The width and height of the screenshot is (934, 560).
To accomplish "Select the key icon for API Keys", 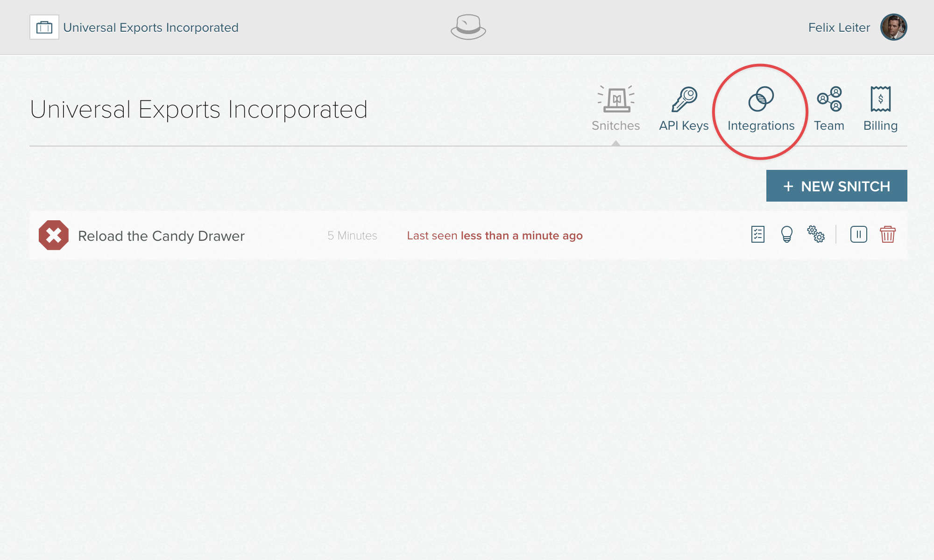I will [683, 98].
